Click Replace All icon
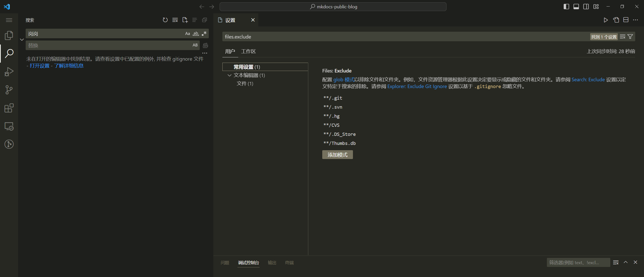The image size is (644, 277). 205,46
